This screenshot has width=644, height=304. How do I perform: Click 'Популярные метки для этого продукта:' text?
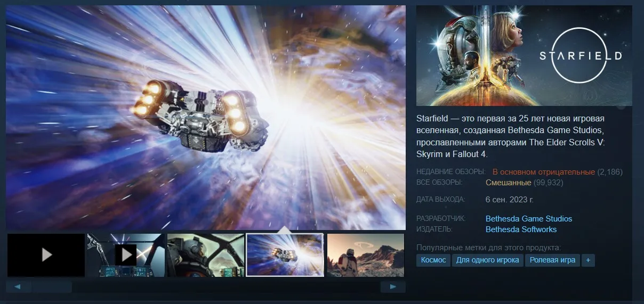pos(489,248)
